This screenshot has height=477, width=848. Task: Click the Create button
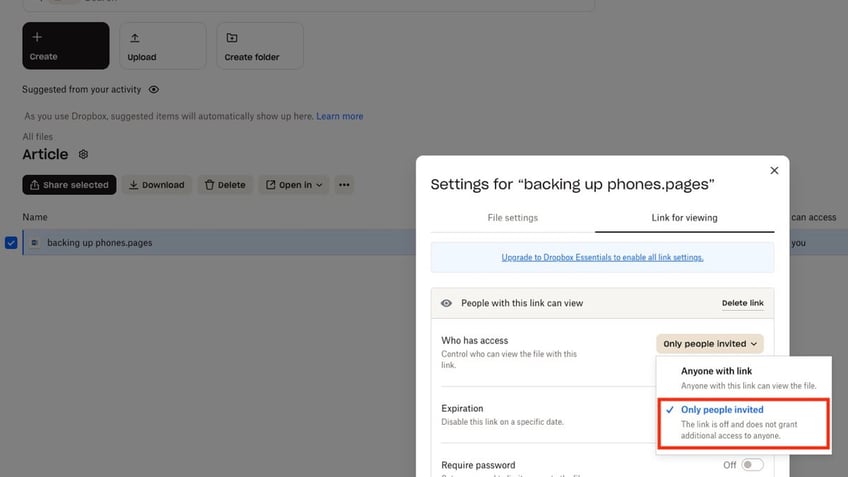pyautogui.click(x=65, y=45)
